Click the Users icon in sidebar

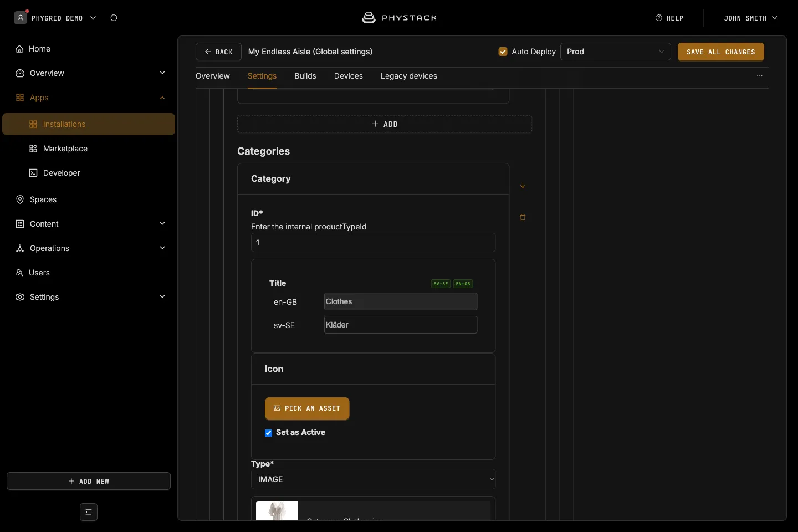click(x=19, y=273)
